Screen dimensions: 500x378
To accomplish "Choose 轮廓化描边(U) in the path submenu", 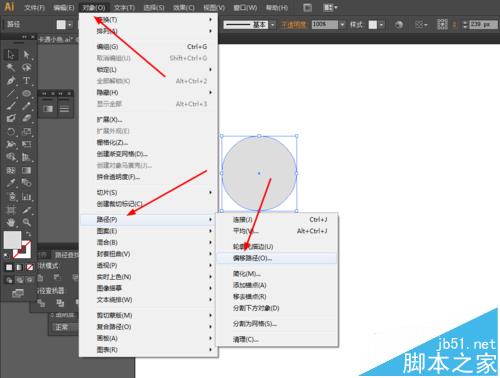I will 276,247.
